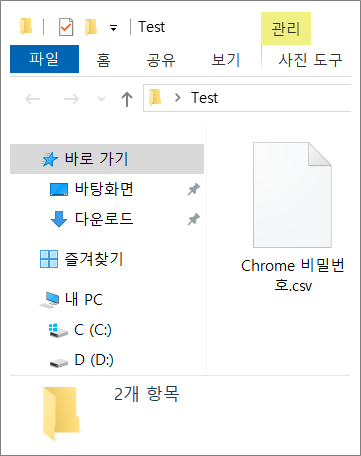Go back with the left arrow
361x456 pixels.
point(33,99)
